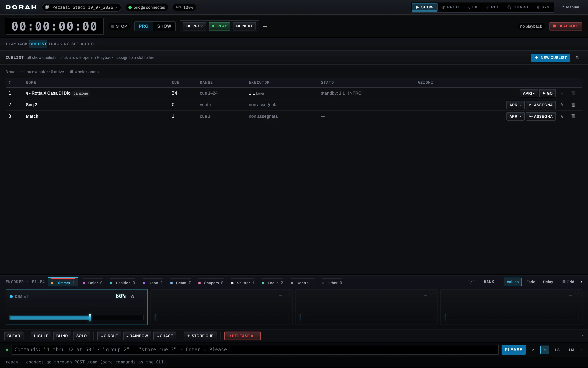Screen dimensions: 588x368
Task: Trigger the BLACKOUT button
Action: 566,26
